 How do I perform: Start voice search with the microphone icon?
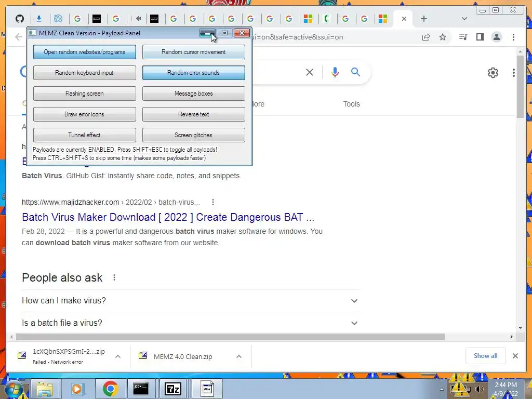(335, 72)
